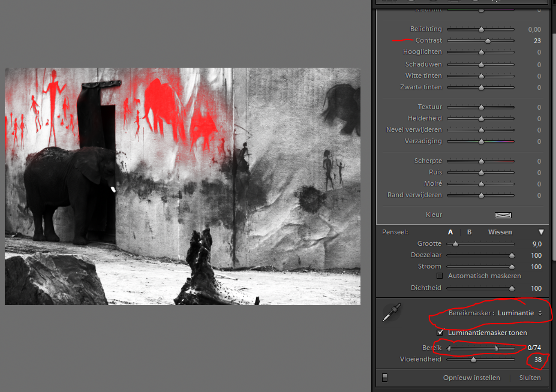This screenshot has width=556, height=392.
Task: Click the Vloeiendheid slider handle
Action: coord(473,360)
